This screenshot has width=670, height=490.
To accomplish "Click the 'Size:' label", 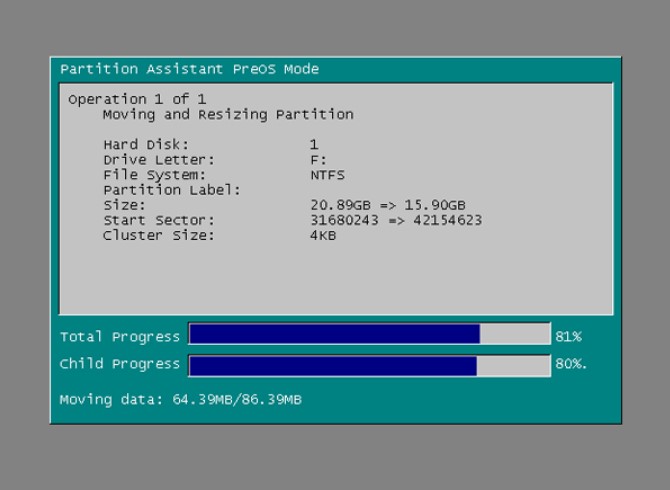I will [124, 205].
